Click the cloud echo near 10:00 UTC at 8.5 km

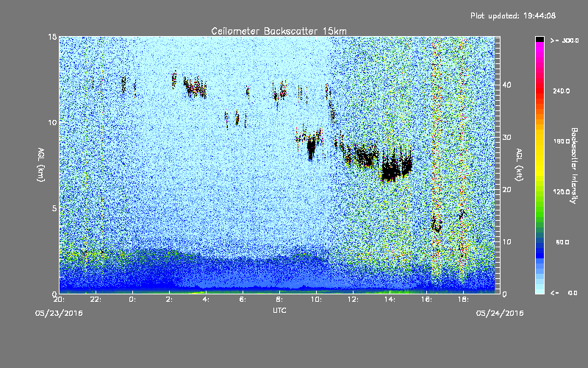311,146
